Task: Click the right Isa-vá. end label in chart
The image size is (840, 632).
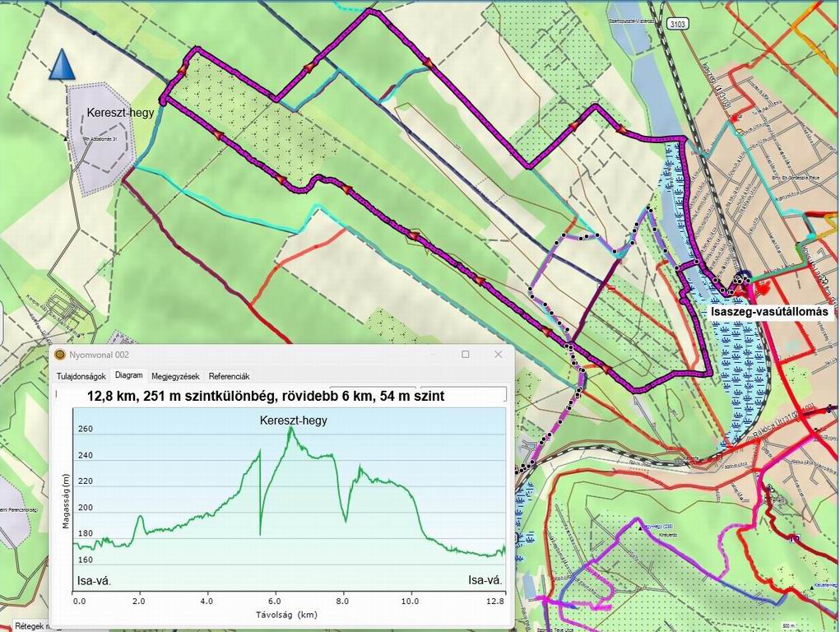Action: point(485,580)
